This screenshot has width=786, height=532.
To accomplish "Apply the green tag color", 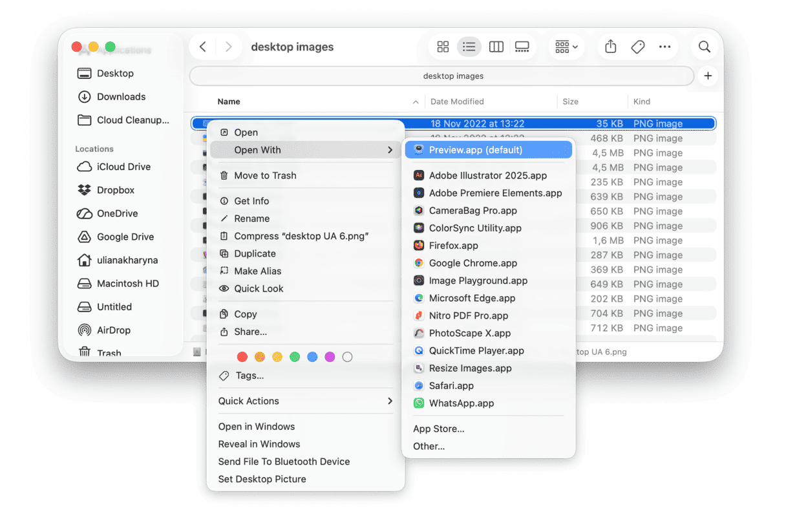I will pyautogui.click(x=295, y=357).
